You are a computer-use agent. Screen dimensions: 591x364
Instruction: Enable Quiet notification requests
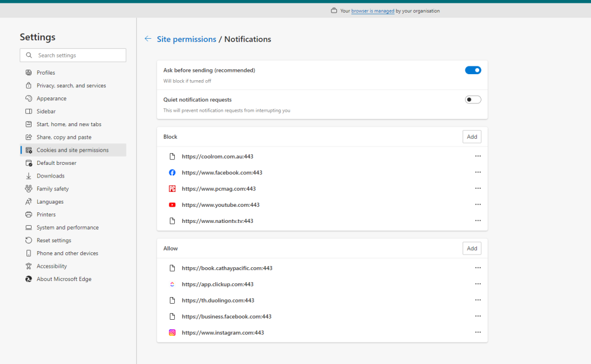coord(473,99)
